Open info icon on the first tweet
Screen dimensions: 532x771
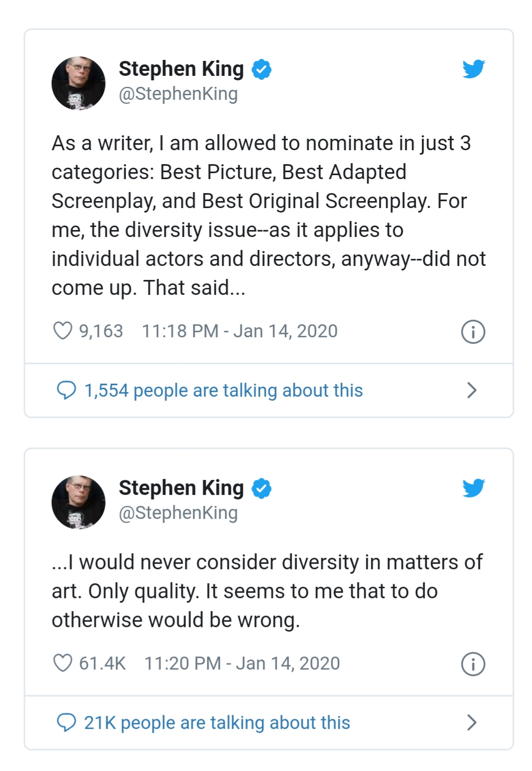click(473, 332)
